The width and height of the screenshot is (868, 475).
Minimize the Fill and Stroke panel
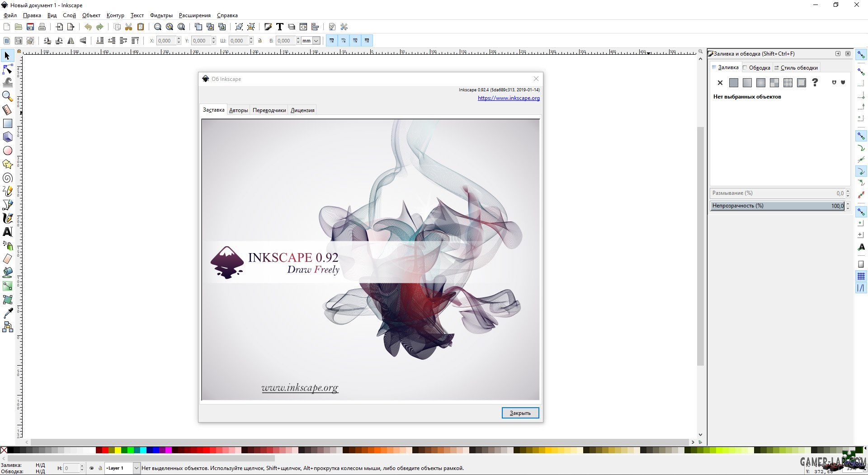pos(838,54)
